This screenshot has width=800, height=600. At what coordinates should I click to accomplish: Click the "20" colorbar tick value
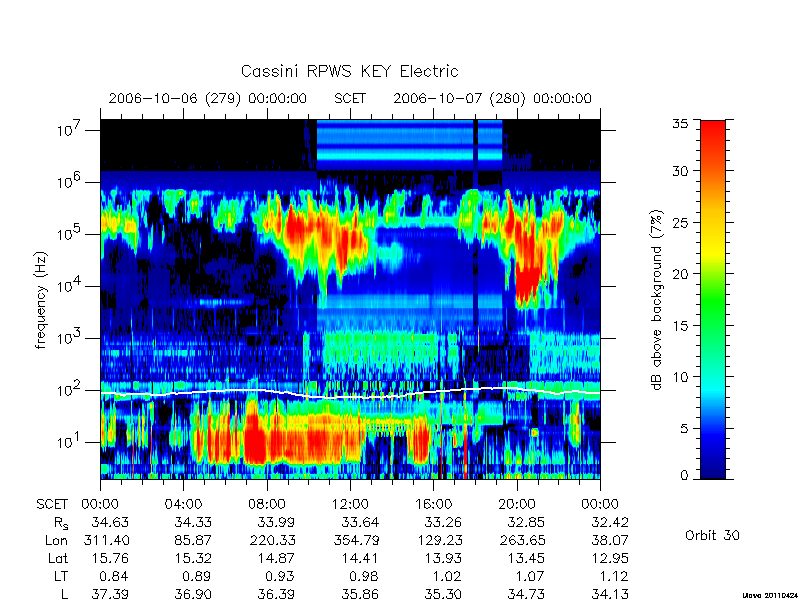pyautogui.click(x=680, y=274)
